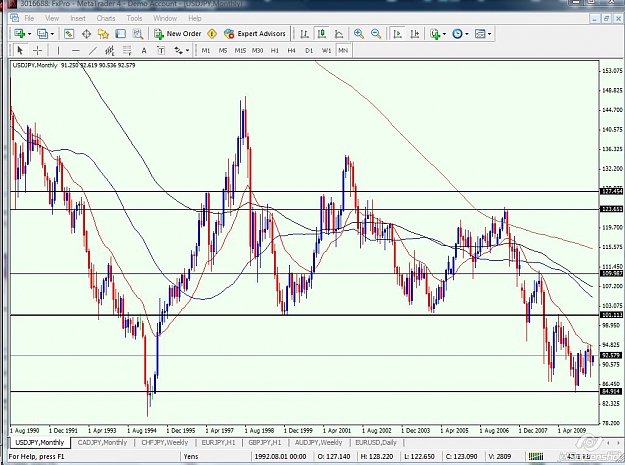
Task: Switch to the M15 timeframe
Action: tap(240, 51)
